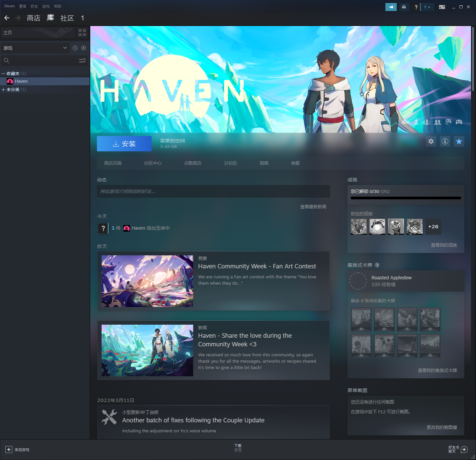Open game settings gear icon
476x460 pixels.
(x=431, y=141)
